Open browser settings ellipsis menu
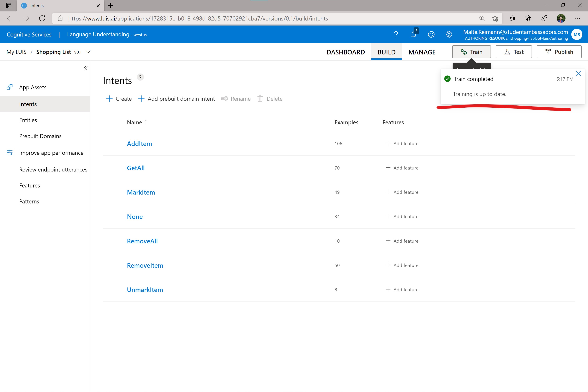 tap(577, 19)
